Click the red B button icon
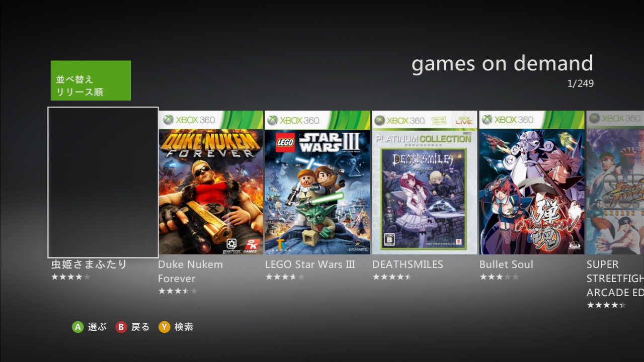Viewport: 644px width, 362px height. pyautogui.click(x=121, y=327)
